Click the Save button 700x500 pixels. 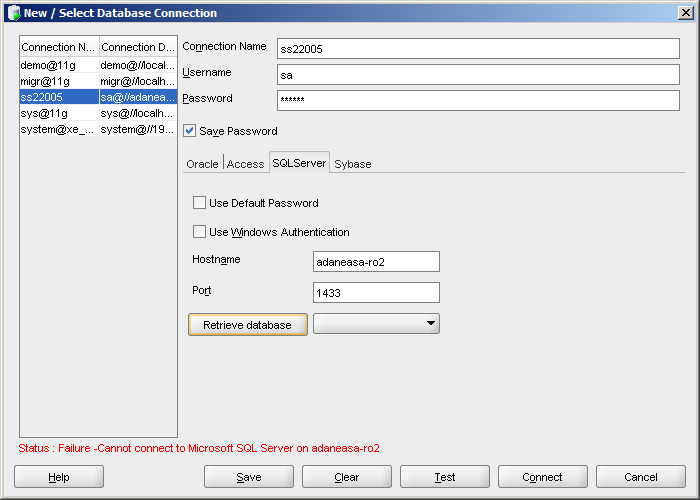(249, 477)
